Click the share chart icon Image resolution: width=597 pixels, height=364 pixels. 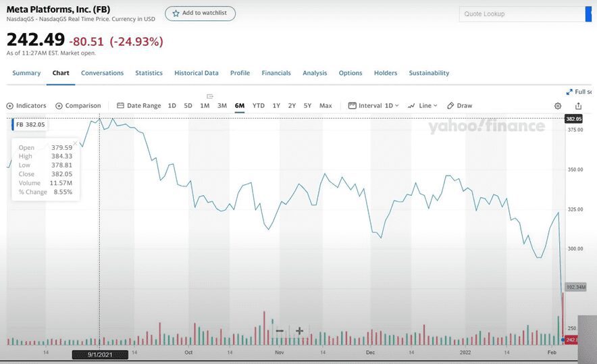578,106
